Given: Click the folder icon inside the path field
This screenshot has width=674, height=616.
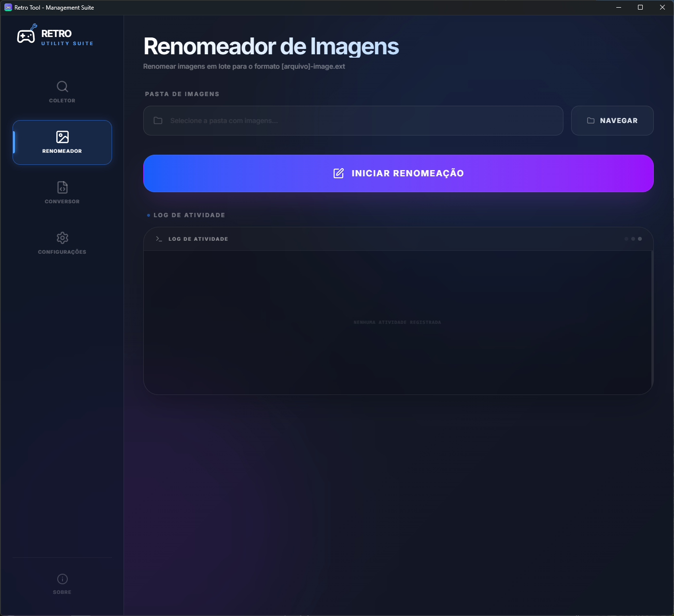Looking at the screenshot, I should click(x=158, y=120).
